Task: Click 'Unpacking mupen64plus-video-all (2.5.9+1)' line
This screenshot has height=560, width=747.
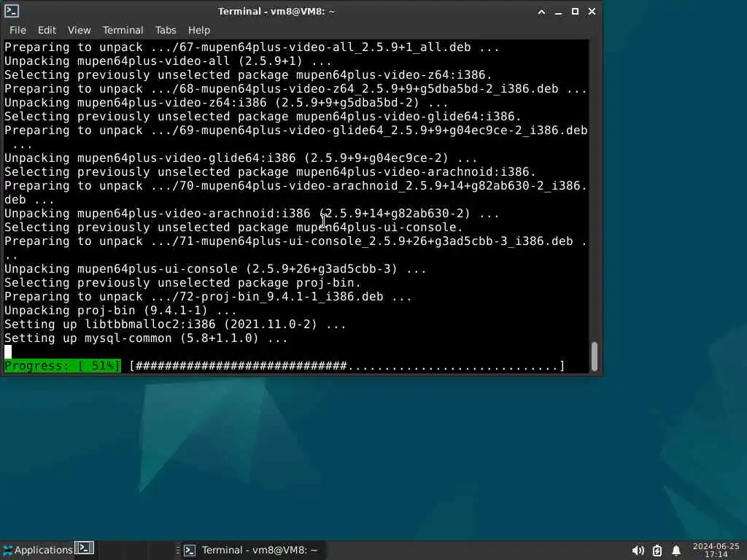Action: pyautogui.click(x=168, y=61)
